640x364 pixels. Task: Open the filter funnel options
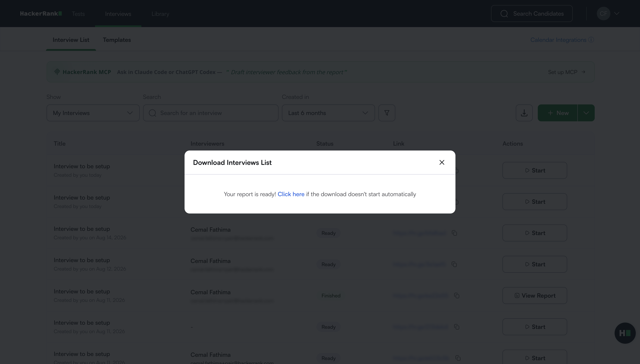tap(387, 113)
